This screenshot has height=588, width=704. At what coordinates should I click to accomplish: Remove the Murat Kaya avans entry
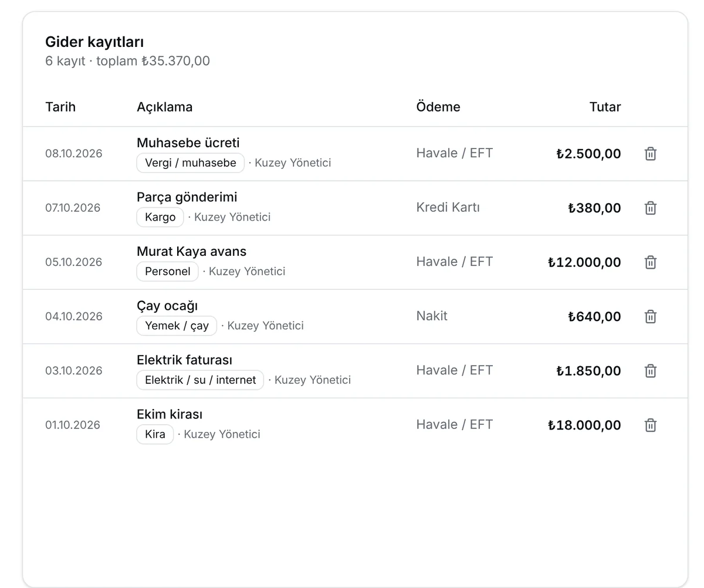click(x=650, y=262)
